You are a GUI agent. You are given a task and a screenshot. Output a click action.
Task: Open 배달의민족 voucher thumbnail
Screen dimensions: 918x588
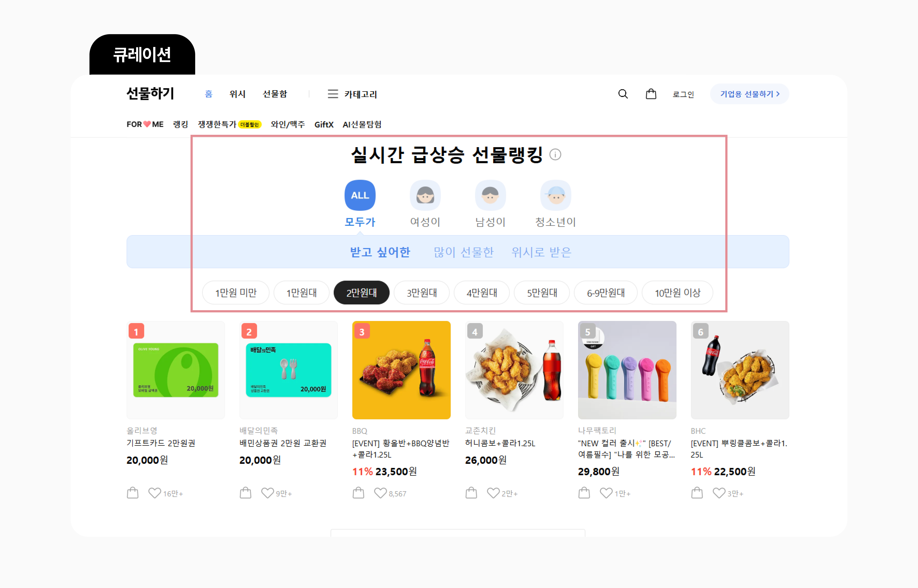(x=288, y=370)
